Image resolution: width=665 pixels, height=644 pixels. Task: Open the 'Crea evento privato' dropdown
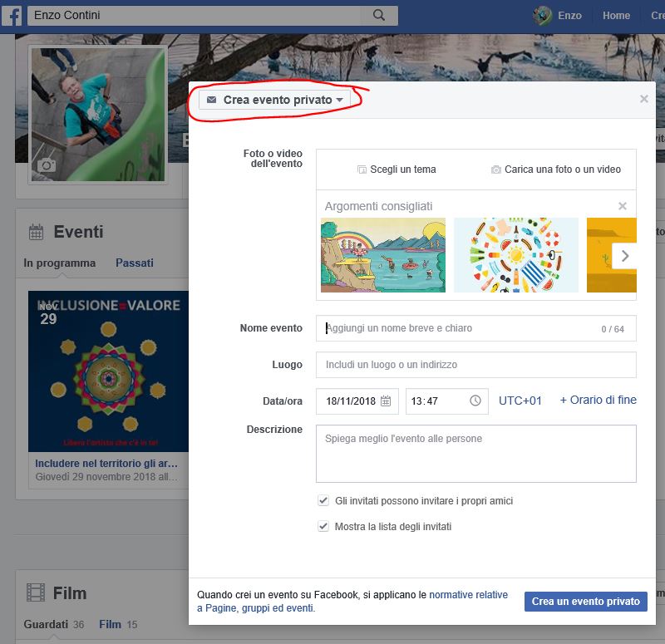coord(275,100)
